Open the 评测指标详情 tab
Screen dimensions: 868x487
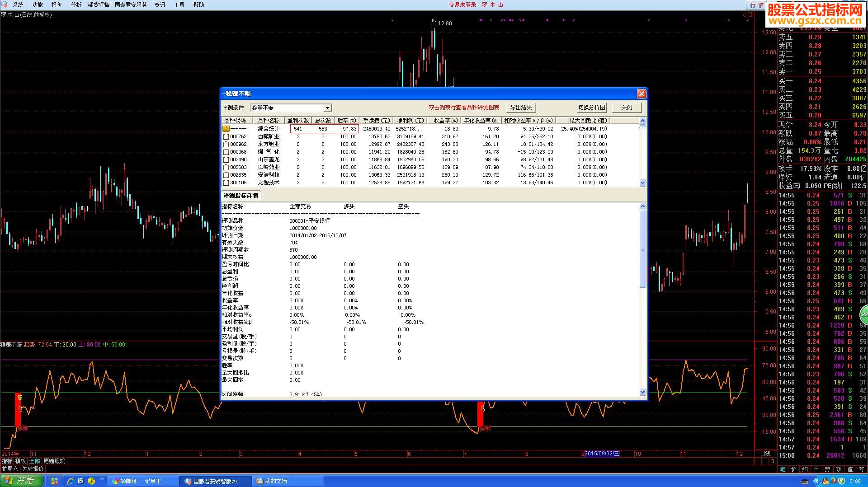[x=241, y=196]
